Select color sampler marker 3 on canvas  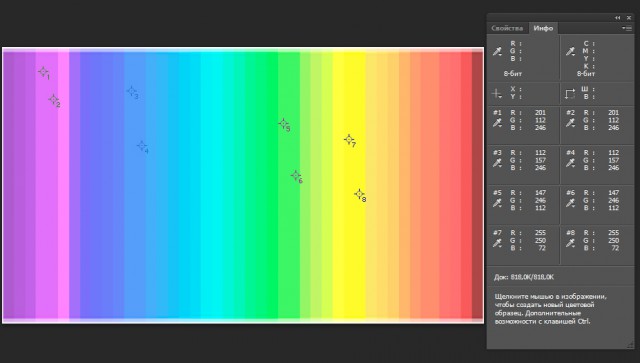[x=131, y=91]
